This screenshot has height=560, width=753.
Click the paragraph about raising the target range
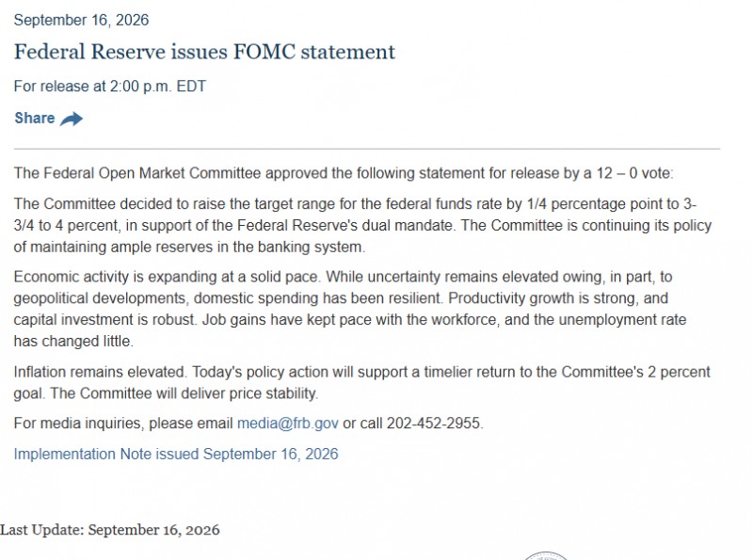click(362, 225)
